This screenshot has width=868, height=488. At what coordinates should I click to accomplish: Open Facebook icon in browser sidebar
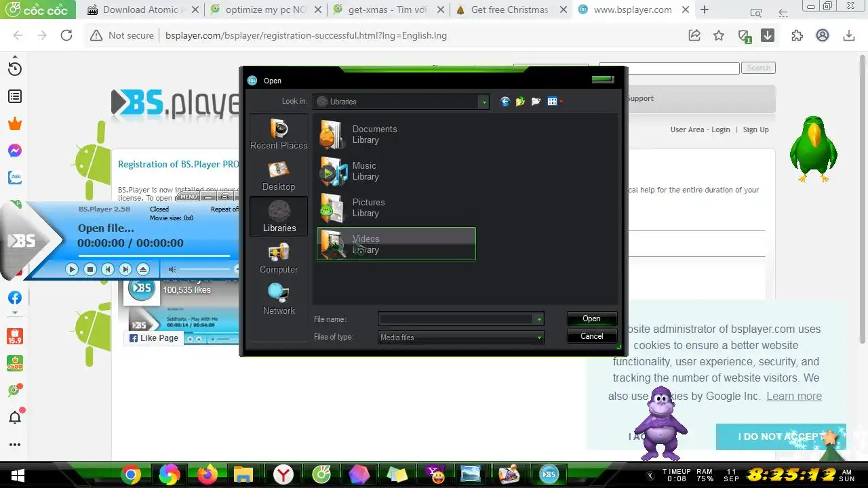[x=14, y=298]
